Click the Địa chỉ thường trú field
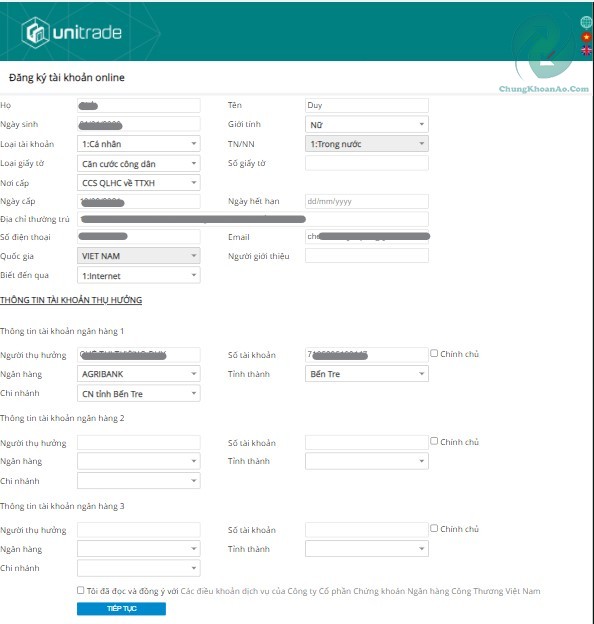The image size is (594, 624). click(253, 219)
